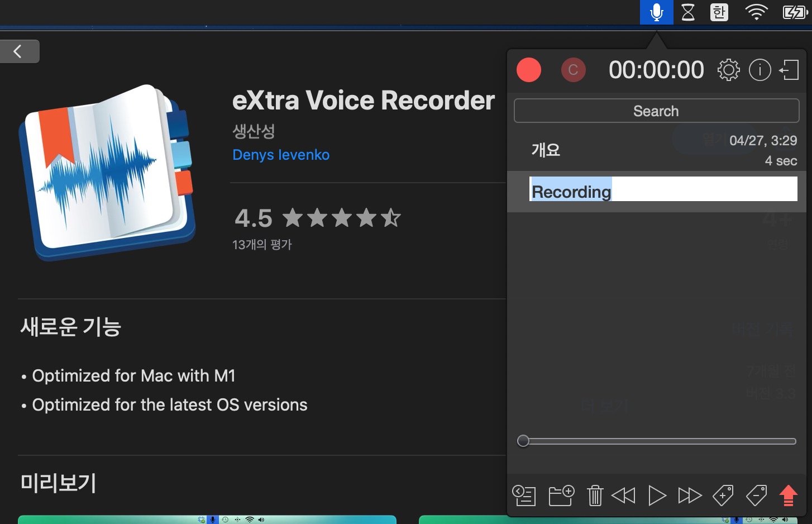The width and height of the screenshot is (812, 524).
Task: Check battery status icon
Action: click(795, 12)
